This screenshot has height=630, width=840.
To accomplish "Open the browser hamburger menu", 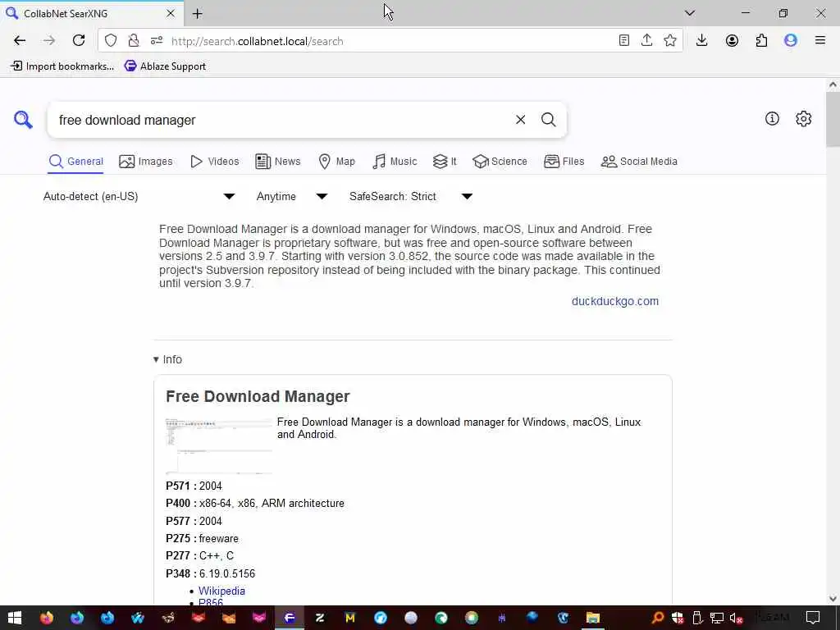I will pos(820,41).
